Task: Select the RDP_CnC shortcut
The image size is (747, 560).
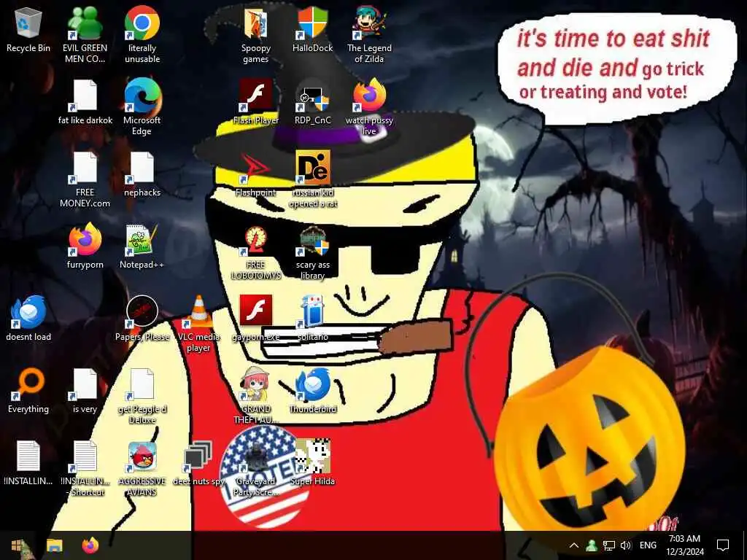Action: click(312, 102)
